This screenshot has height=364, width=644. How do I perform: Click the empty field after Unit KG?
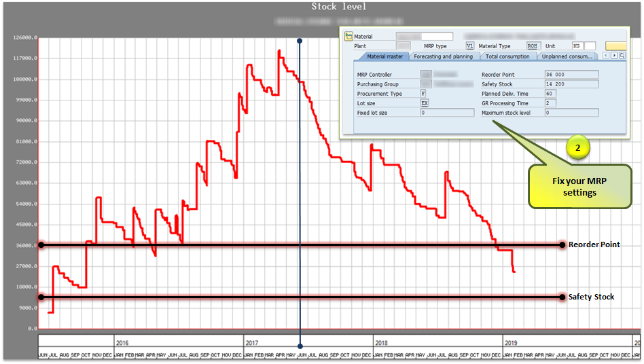(590, 46)
